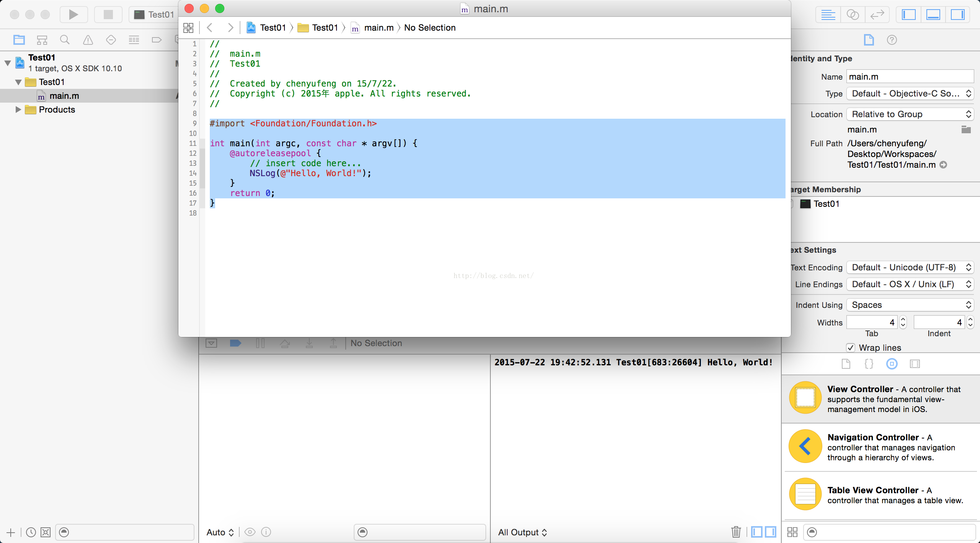Clear console with the trash icon
Screen dimensions: 980x543
tap(736, 532)
